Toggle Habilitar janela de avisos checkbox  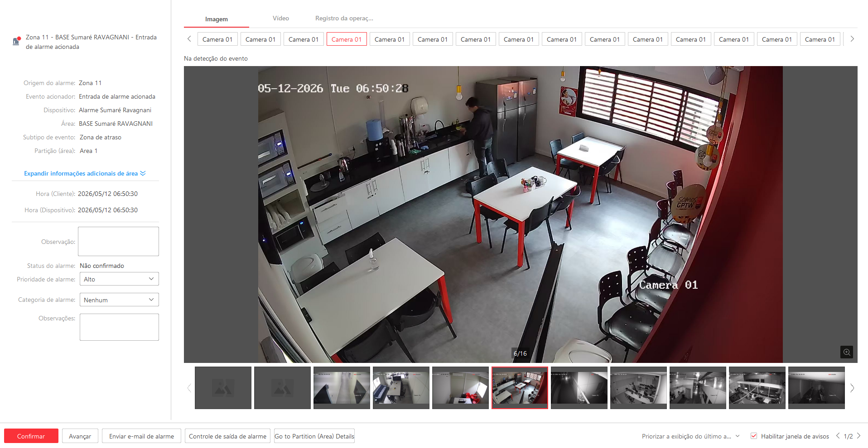pos(754,436)
